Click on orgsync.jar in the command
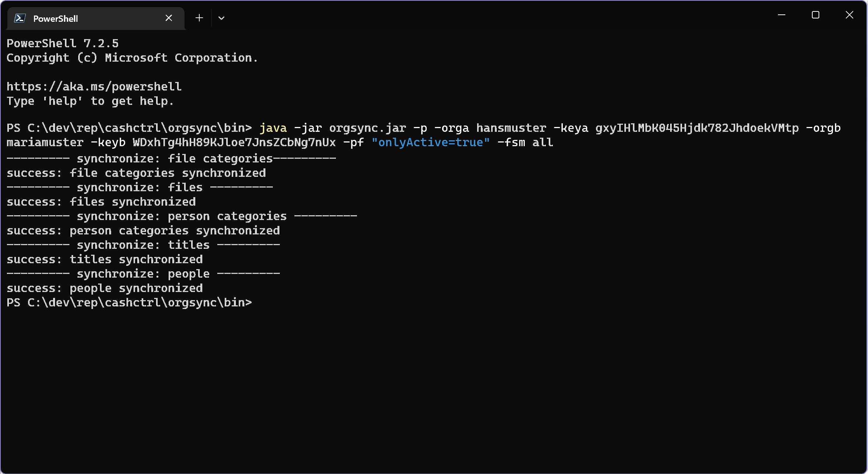This screenshot has height=474, width=868. click(368, 128)
